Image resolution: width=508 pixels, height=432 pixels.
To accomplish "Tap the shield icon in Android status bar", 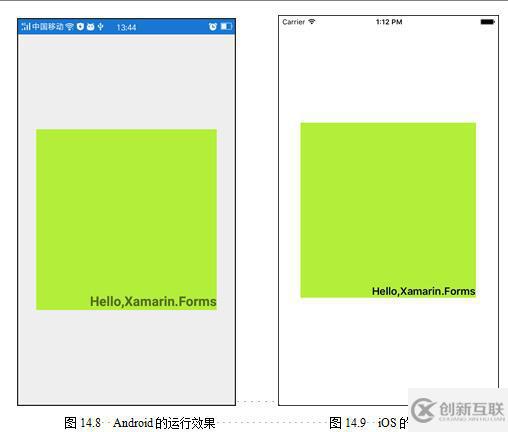I will [80, 27].
